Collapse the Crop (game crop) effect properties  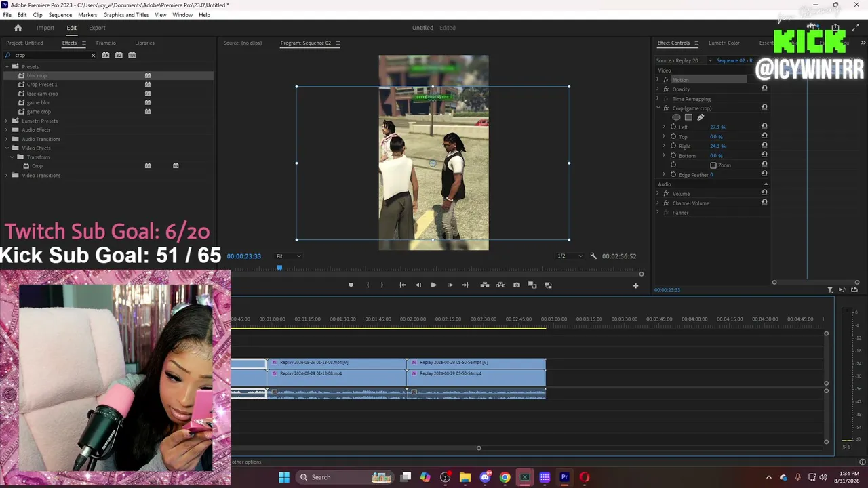click(x=658, y=108)
